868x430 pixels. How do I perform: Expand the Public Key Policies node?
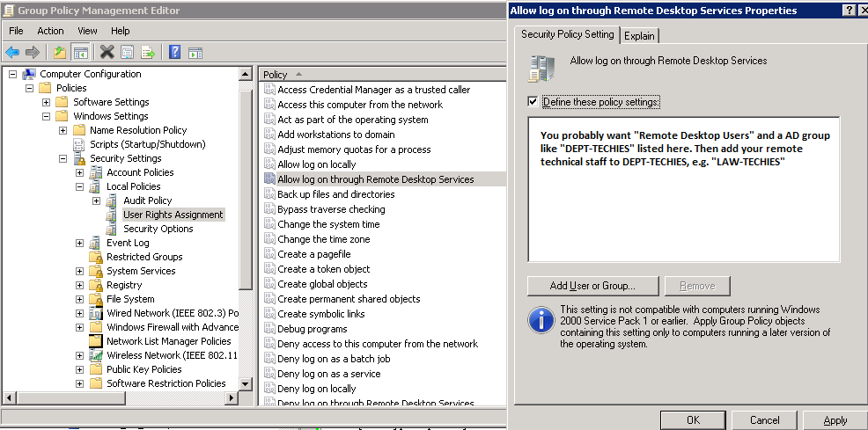tap(80, 369)
